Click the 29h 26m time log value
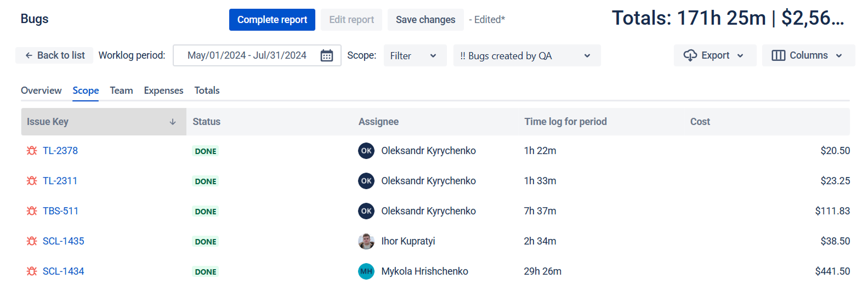 (542, 271)
